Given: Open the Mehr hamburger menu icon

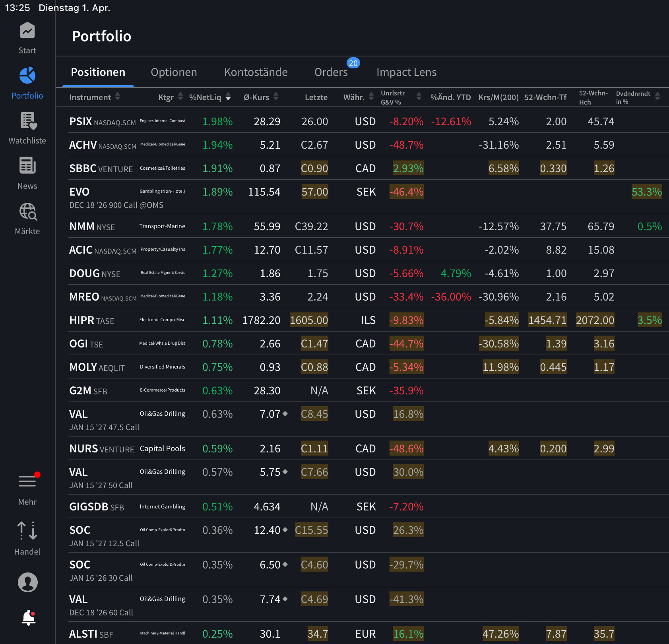Looking at the screenshot, I should pos(27,481).
